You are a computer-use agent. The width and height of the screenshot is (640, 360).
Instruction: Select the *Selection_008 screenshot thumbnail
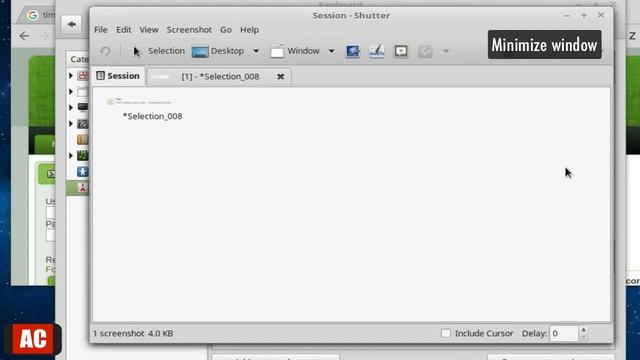(x=139, y=101)
